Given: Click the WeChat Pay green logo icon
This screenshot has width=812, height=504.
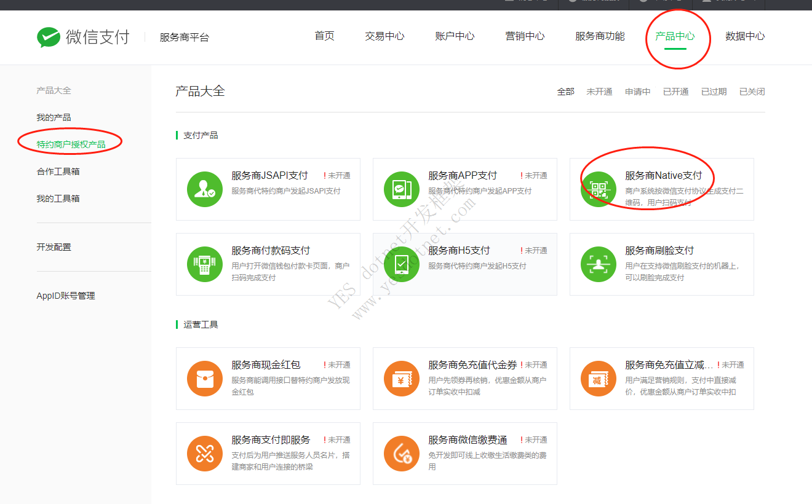Looking at the screenshot, I should tap(49, 37).
